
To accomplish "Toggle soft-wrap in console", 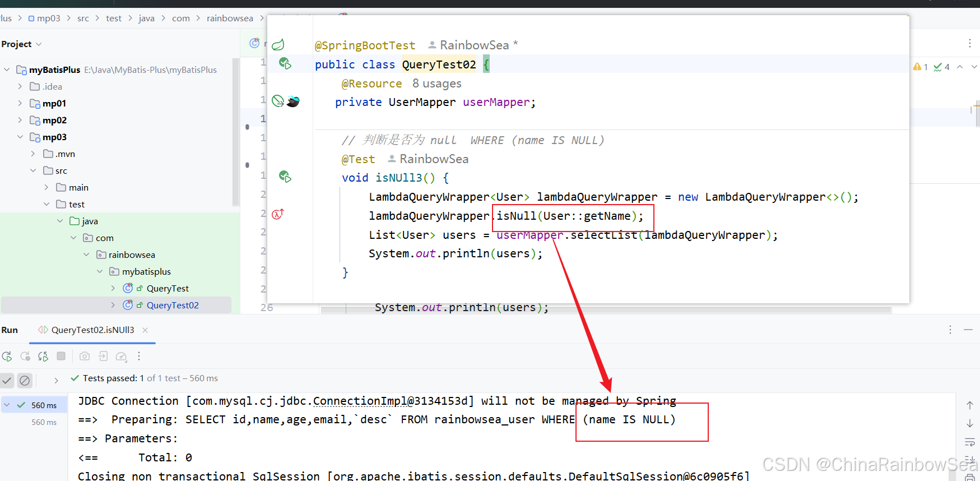I will coord(970,442).
